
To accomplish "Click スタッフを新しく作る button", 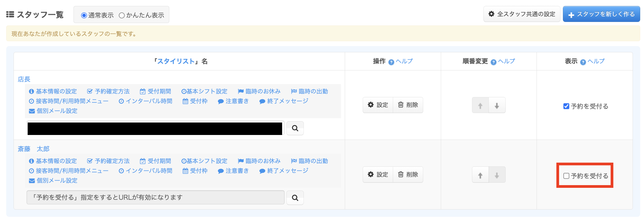I will pyautogui.click(x=601, y=14).
